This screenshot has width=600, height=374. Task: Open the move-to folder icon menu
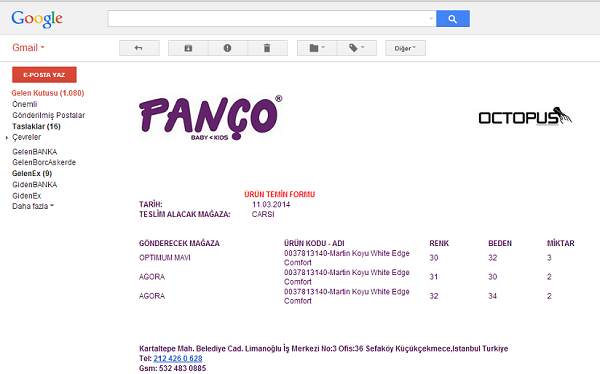click(x=317, y=48)
